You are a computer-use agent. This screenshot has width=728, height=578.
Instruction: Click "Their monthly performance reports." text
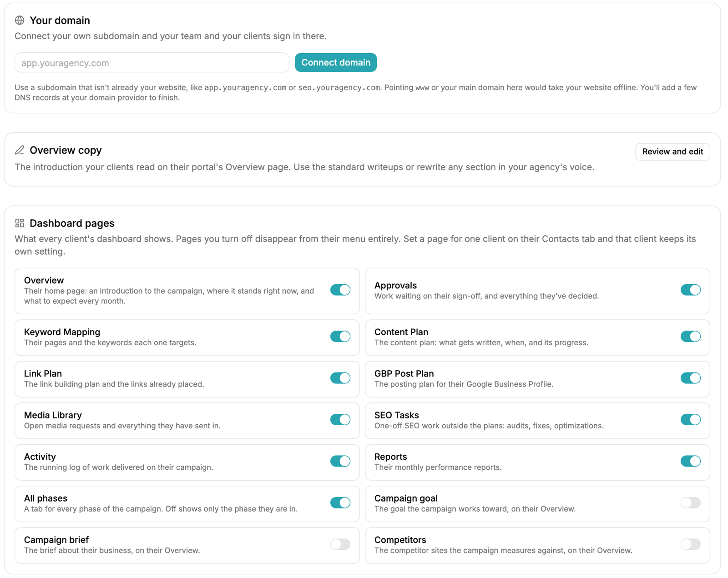click(438, 467)
